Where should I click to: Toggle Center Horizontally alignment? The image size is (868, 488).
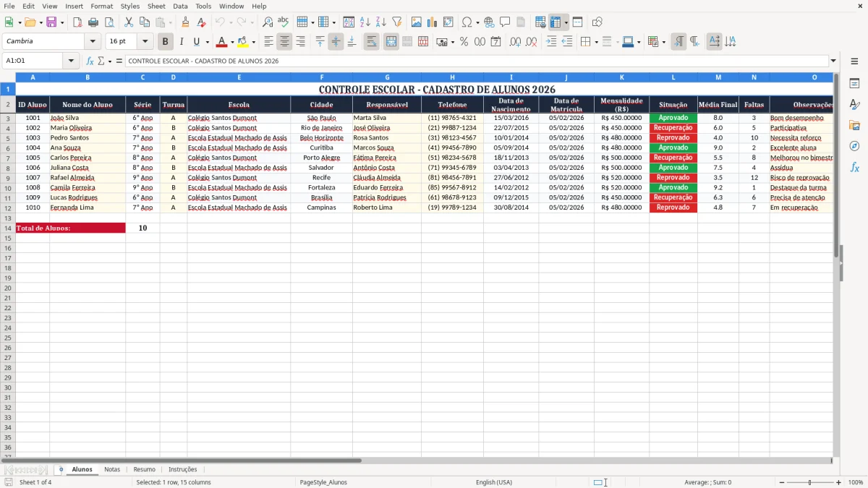pos(284,42)
